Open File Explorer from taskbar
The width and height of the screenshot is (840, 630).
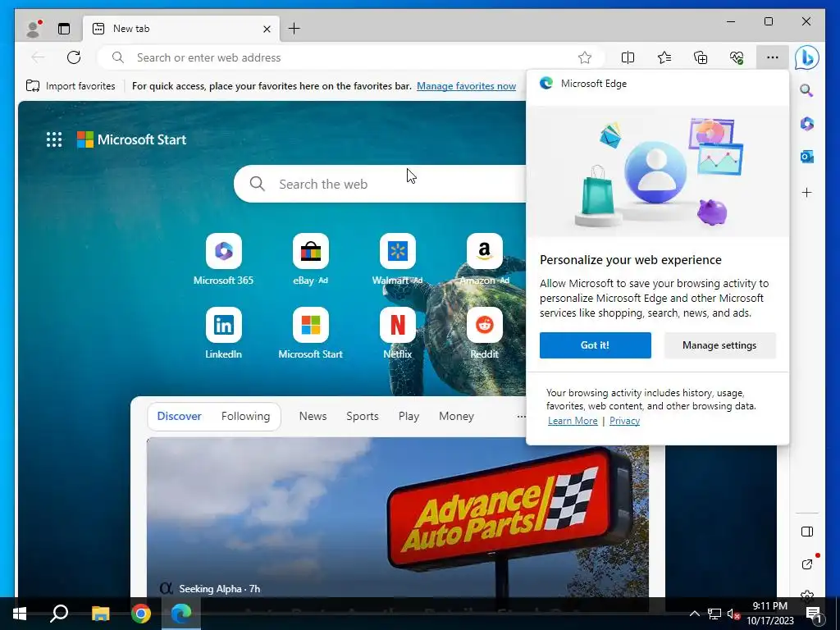click(x=100, y=614)
